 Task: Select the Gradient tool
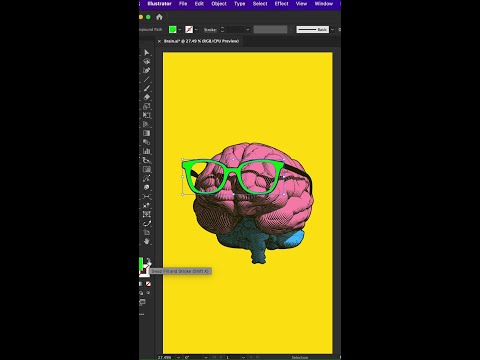click(x=147, y=133)
